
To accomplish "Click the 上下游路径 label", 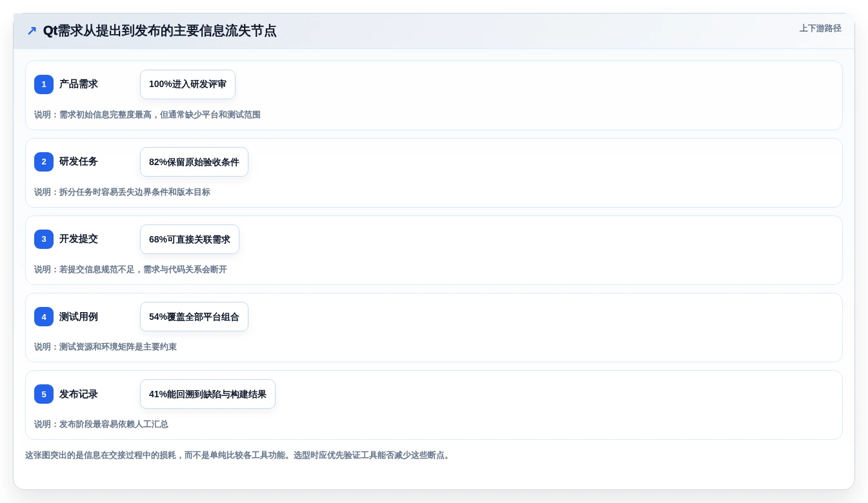I will click(820, 28).
